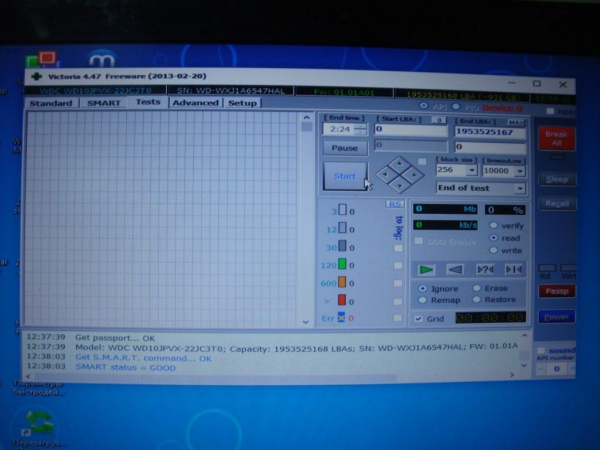Image resolution: width=600 pixels, height=450 pixels.
Task: Click the End time spinner arrows
Action: pyautogui.click(x=360, y=129)
